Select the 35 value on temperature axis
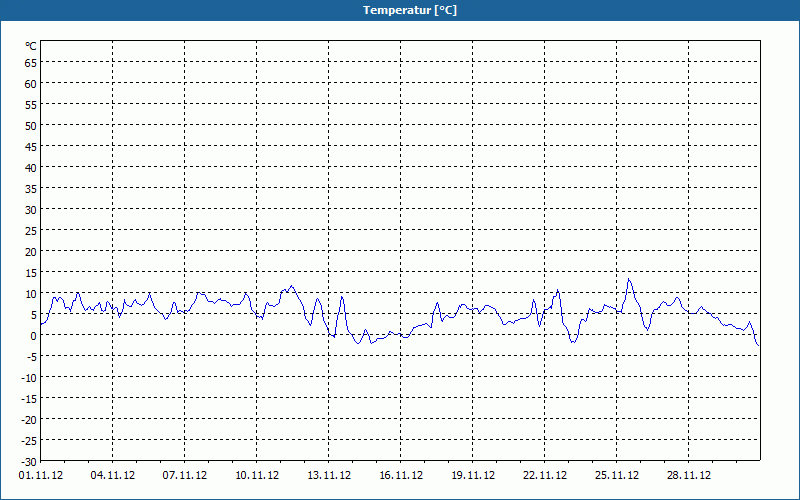 [31, 189]
